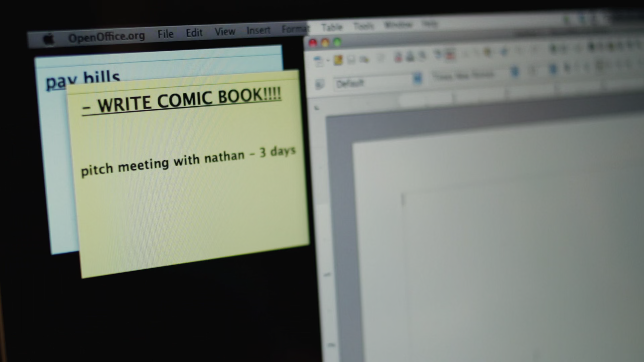The image size is (644, 362).
Task: Close the Writer window with red button
Action: coord(313,43)
